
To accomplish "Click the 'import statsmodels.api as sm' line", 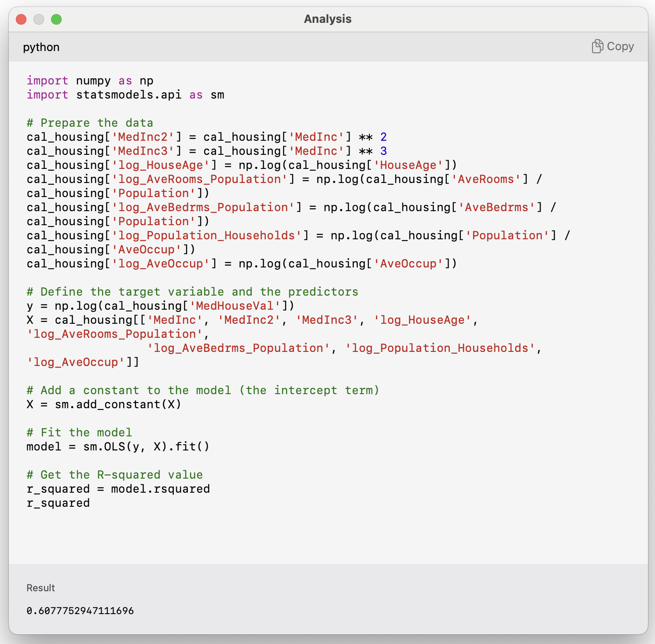I will [x=125, y=95].
